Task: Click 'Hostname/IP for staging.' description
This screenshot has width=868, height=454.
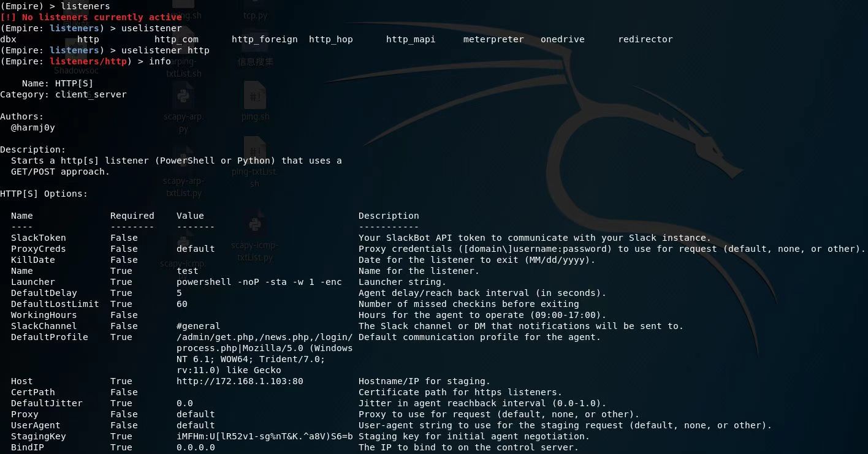Action: pyautogui.click(x=425, y=381)
